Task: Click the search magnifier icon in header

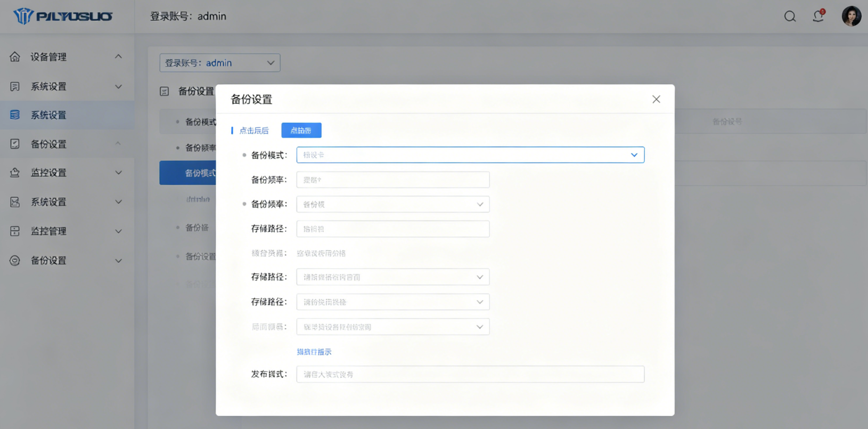Action: pyautogui.click(x=790, y=17)
